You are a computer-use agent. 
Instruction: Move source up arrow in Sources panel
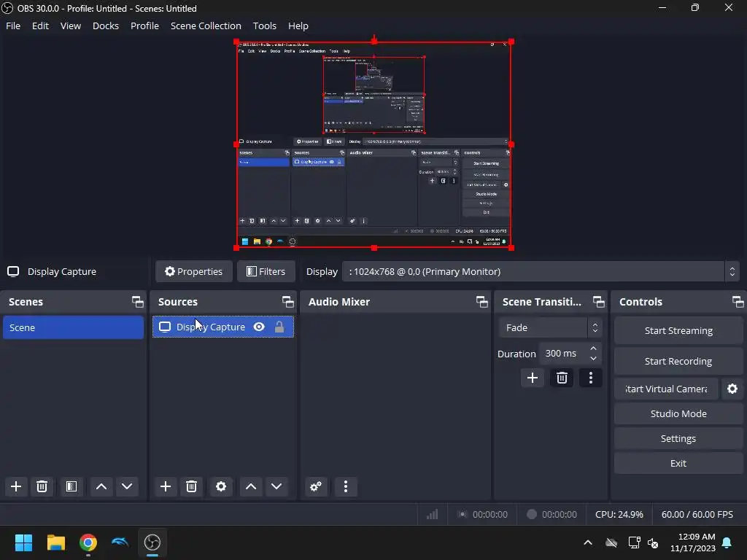pyautogui.click(x=251, y=486)
